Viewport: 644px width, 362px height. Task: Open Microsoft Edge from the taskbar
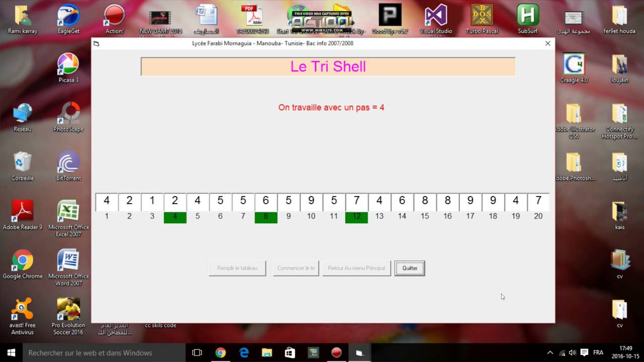(x=244, y=352)
